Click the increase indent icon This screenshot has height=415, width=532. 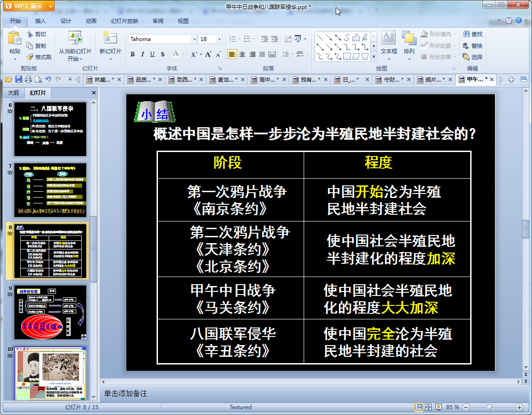click(274, 39)
